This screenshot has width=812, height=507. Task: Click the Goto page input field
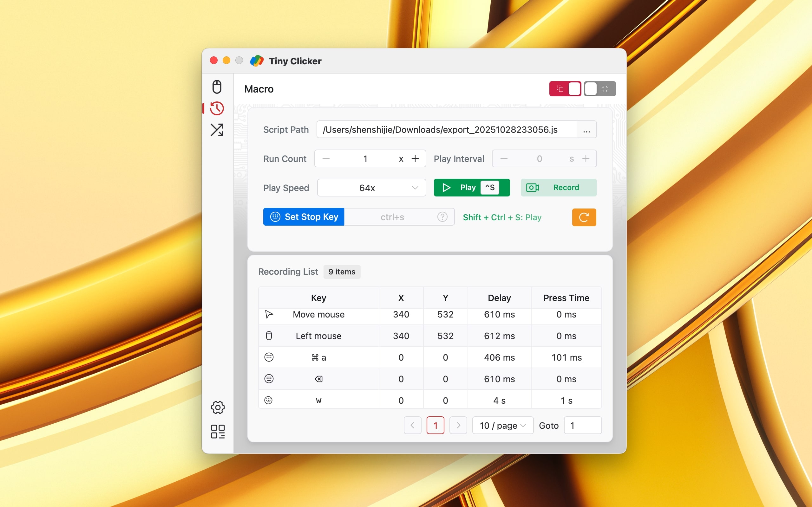[x=582, y=426]
